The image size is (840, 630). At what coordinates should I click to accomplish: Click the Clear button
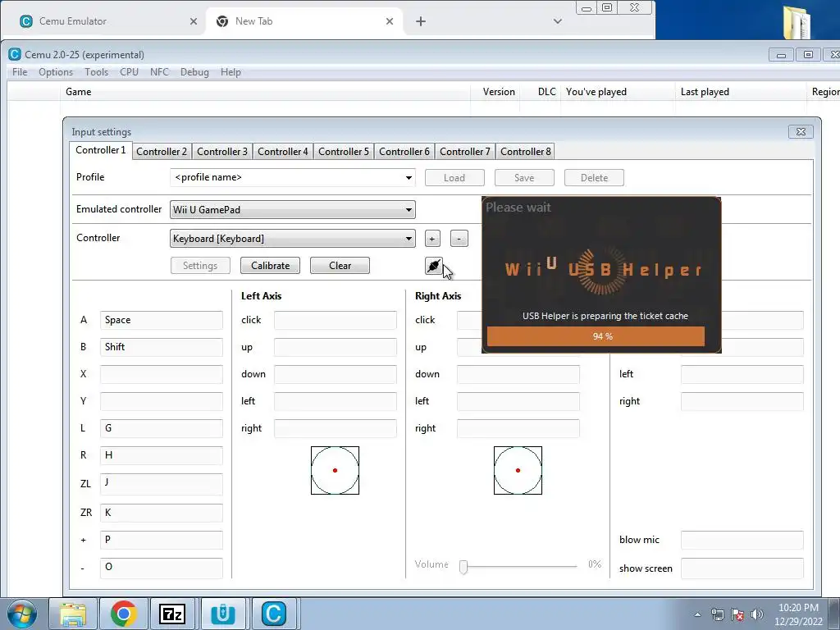[x=340, y=266]
